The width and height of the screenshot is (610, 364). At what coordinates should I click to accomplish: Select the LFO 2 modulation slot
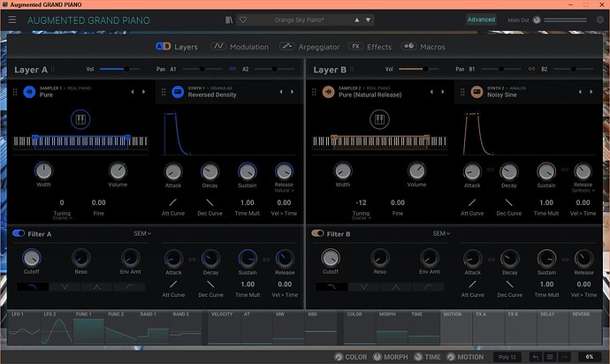pos(56,328)
